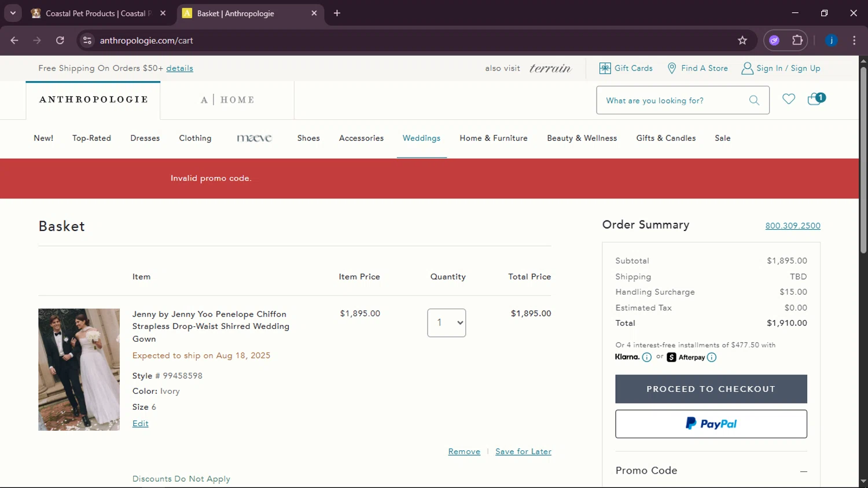Open the New! menu

43,138
